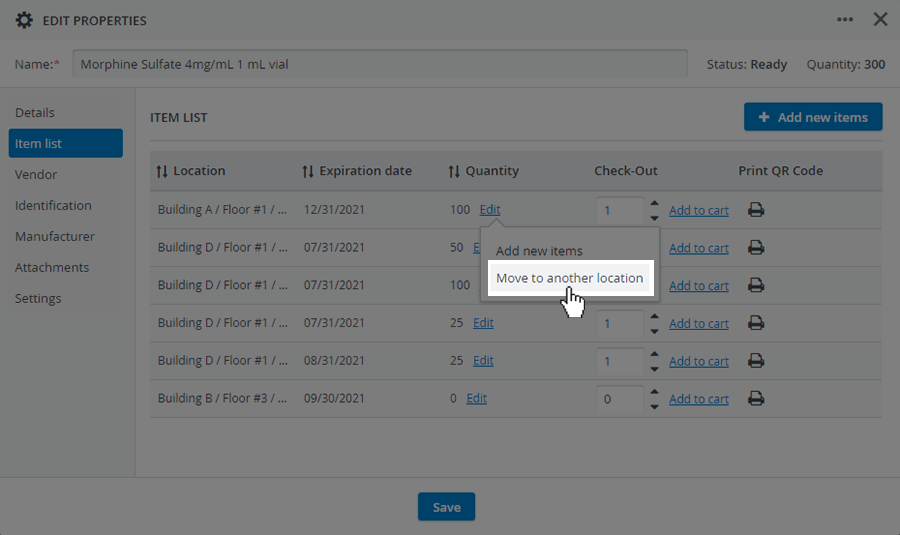Choose Add new items from the Edit popup
The width and height of the screenshot is (900, 535).
(539, 251)
